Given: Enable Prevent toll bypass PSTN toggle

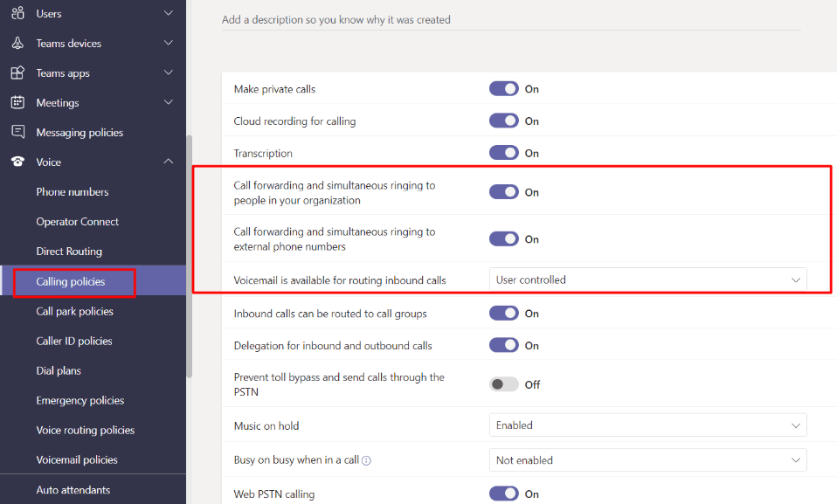Looking at the screenshot, I should click(x=504, y=384).
